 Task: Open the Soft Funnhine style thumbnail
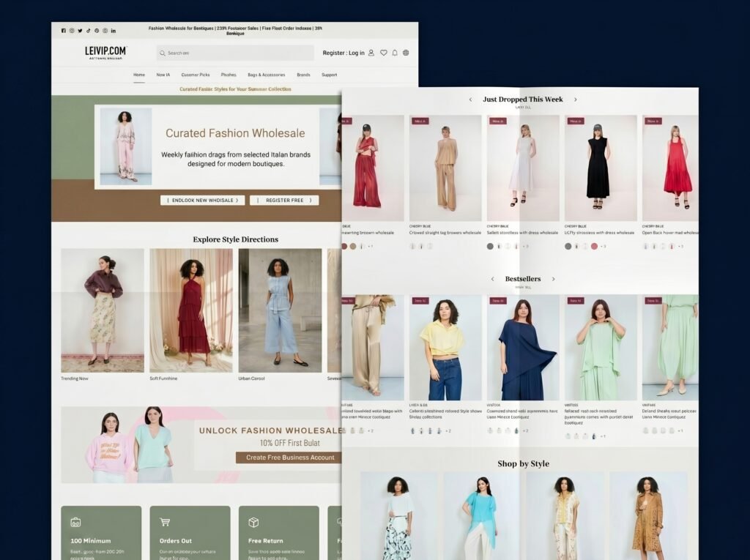(191, 310)
